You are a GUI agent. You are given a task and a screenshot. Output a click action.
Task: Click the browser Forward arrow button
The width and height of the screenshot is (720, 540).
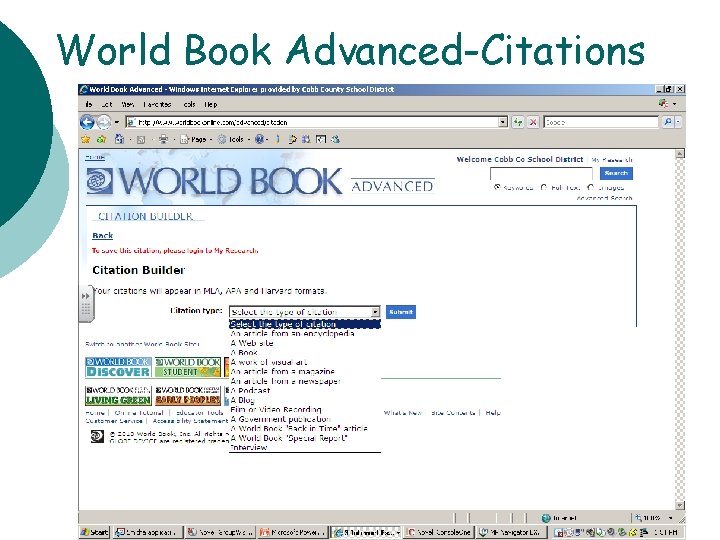point(104,122)
